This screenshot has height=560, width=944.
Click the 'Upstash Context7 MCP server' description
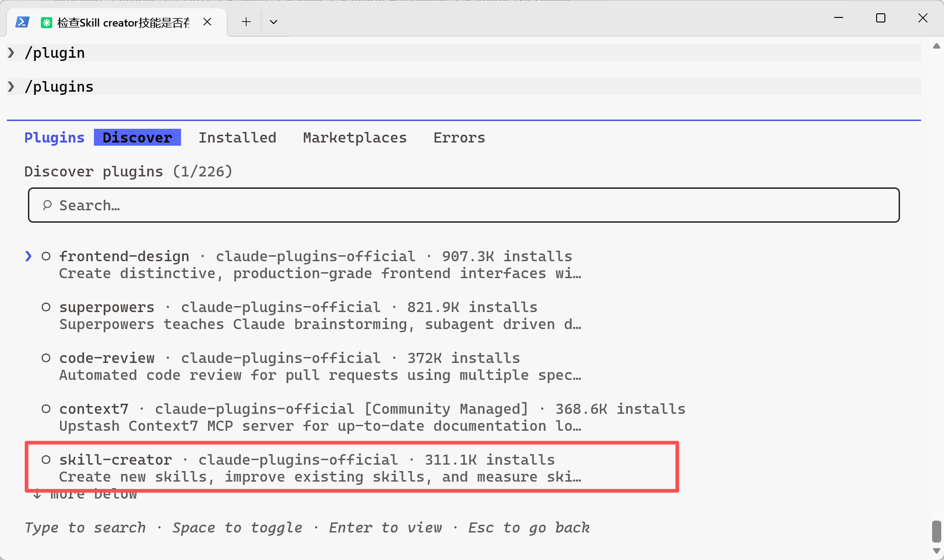click(320, 426)
